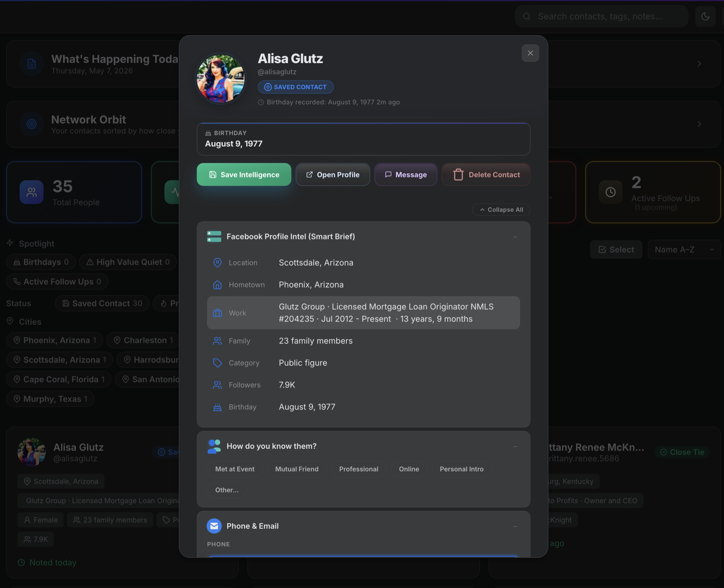Select the Online relationship chip
The image size is (724, 588).
409,469
